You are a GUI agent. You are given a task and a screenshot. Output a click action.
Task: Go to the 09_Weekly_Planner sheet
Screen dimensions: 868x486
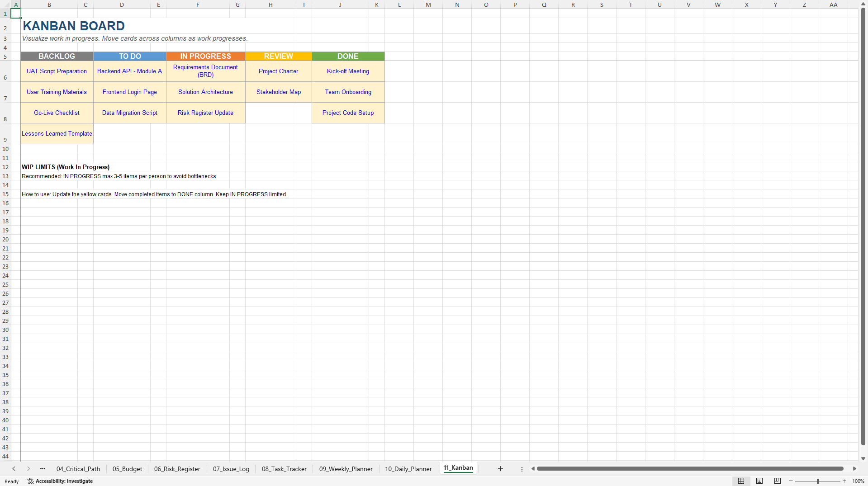point(346,469)
